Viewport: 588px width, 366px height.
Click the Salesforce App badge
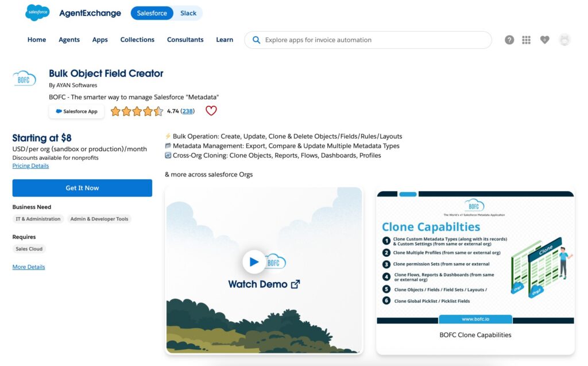coord(76,111)
